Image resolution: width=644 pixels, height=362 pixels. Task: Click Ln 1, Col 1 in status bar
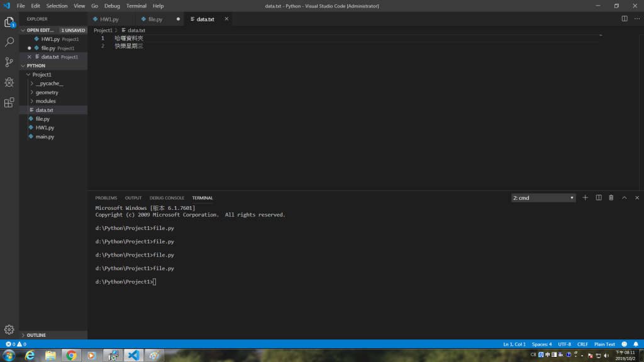point(514,344)
